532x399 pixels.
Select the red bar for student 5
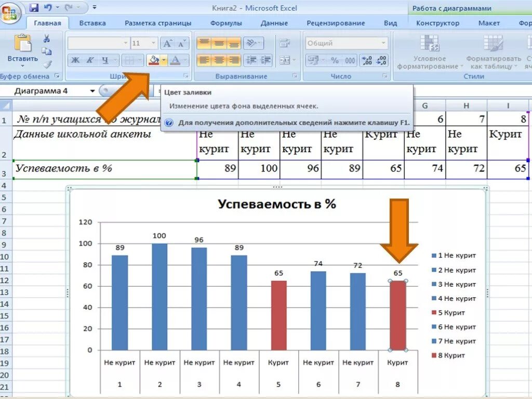pos(278,315)
